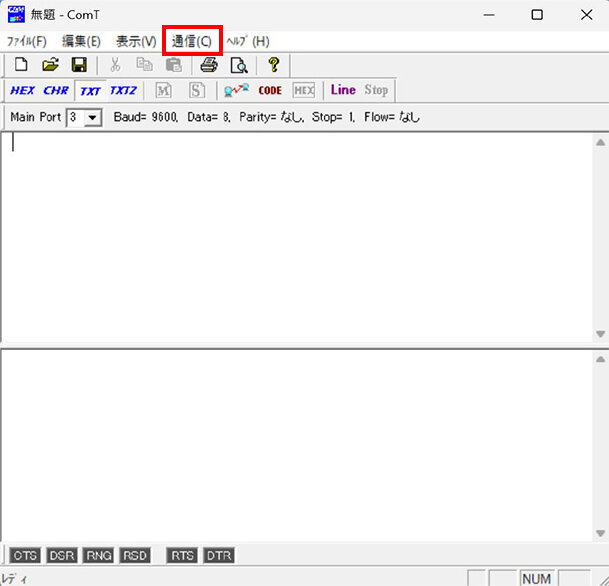Open the 通信(C) menu
609x586 pixels.
click(191, 41)
